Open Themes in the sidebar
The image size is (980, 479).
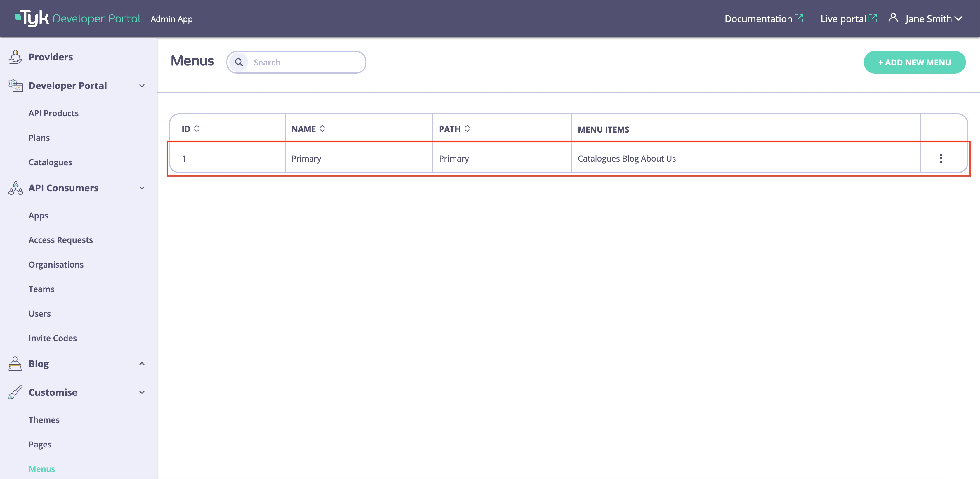tap(44, 420)
